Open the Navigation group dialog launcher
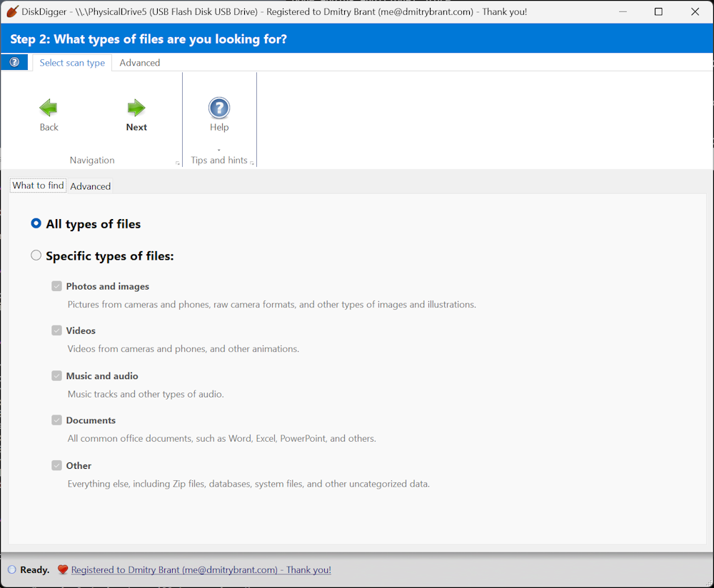714x588 pixels. 178,163
